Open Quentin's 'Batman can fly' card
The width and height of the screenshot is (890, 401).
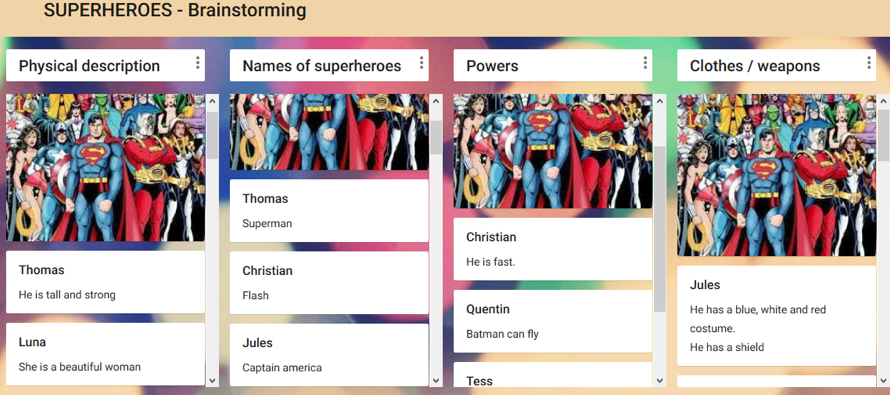click(553, 321)
